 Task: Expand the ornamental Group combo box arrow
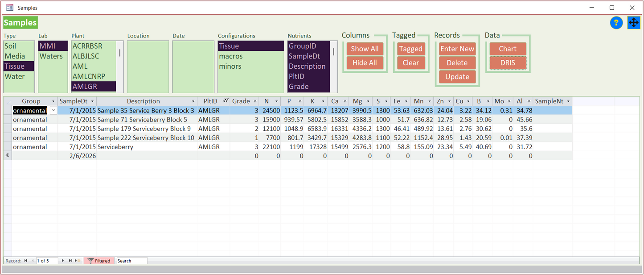coord(53,110)
